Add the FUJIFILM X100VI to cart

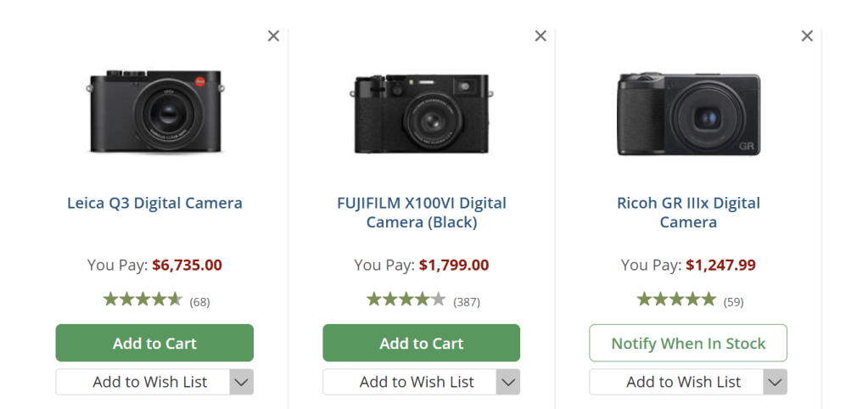421,344
